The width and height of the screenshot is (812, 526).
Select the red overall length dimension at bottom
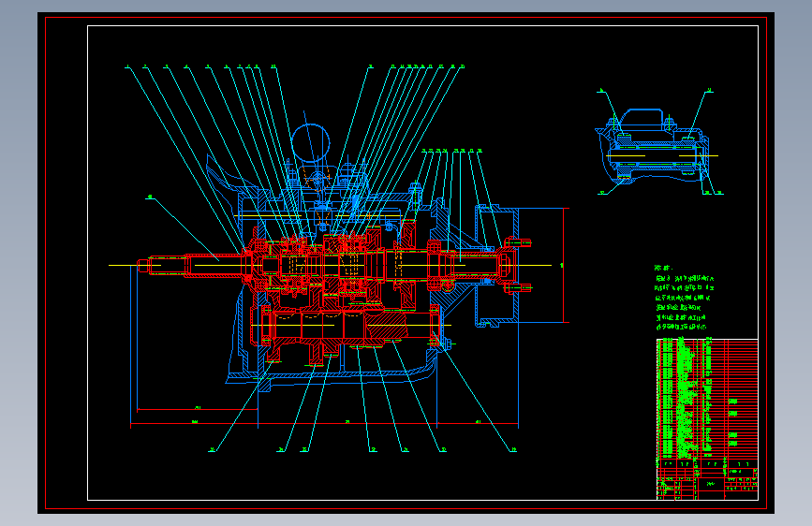[324, 424]
